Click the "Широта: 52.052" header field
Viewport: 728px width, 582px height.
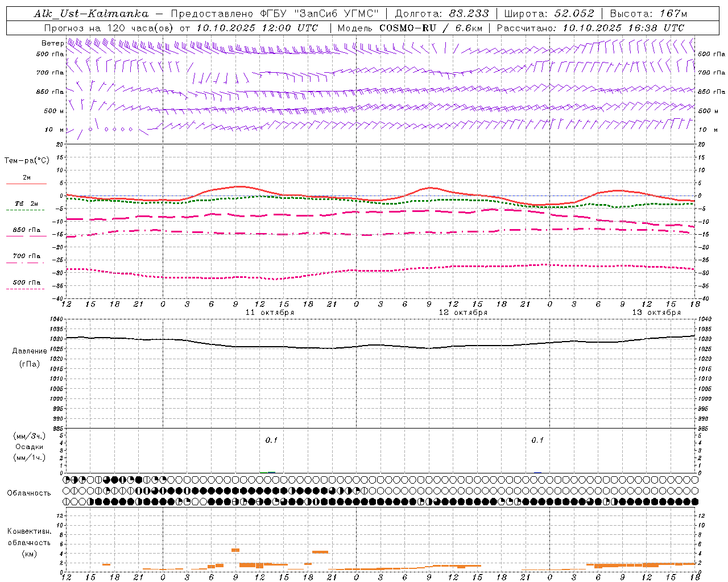click(x=549, y=14)
